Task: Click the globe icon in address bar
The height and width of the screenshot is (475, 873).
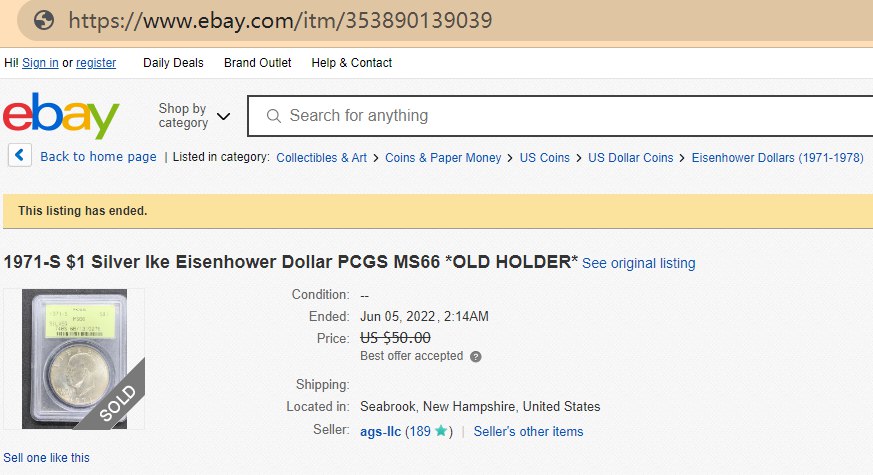Action: tap(43, 20)
